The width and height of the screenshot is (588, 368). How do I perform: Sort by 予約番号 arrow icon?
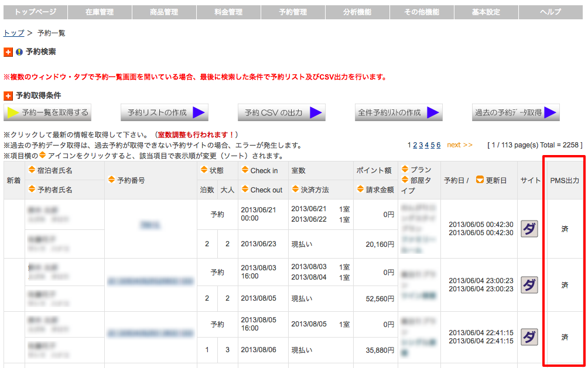[x=111, y=180]
